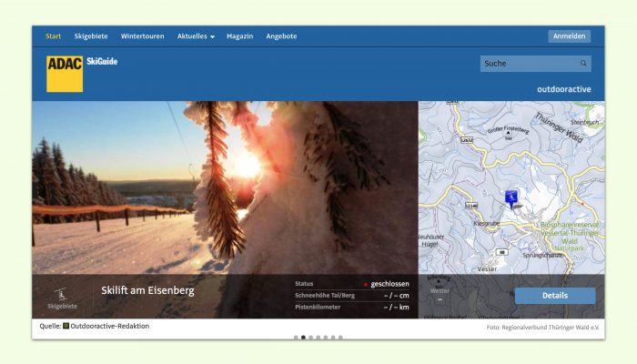Click the Wetter label on the map

pos(440,291)
